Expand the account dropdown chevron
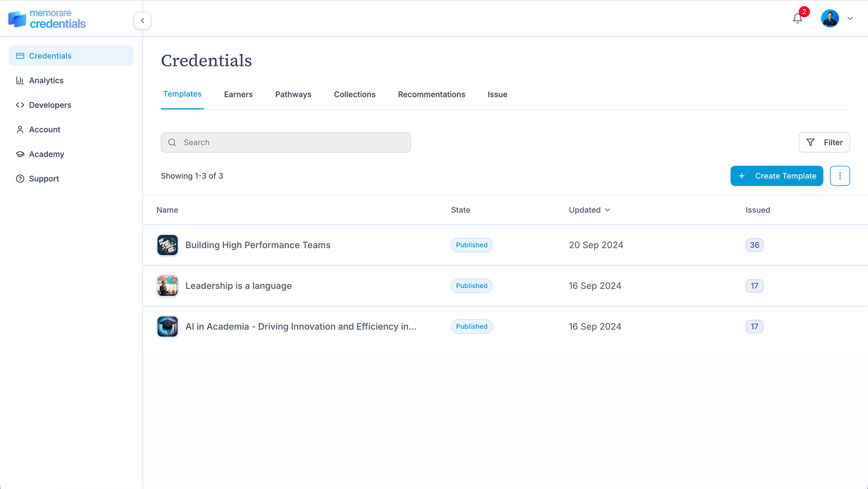 (x=850, y=18)
